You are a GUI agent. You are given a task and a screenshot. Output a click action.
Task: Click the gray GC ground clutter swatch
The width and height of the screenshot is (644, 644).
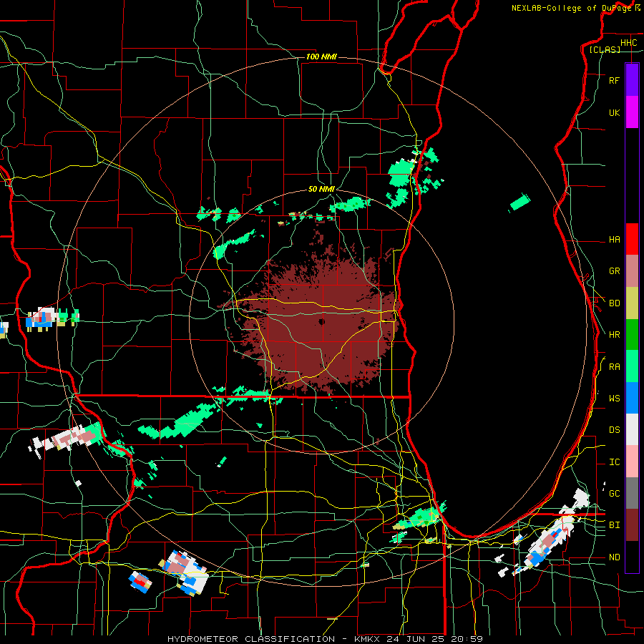coord(632,493)
